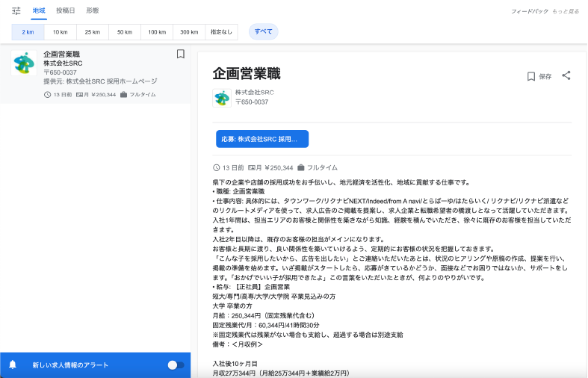
Task: Click the alert bell icon
Action: point(13,365)
